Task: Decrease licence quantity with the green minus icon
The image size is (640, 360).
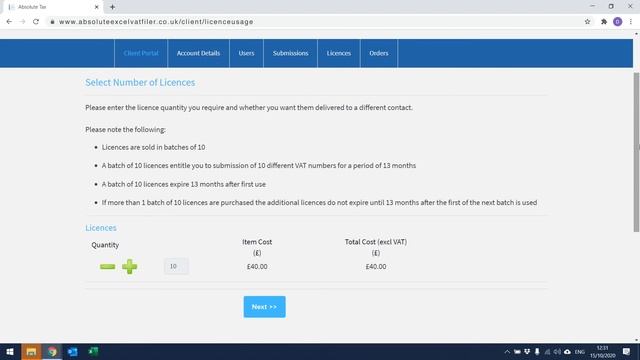Action: coord(107,267)
